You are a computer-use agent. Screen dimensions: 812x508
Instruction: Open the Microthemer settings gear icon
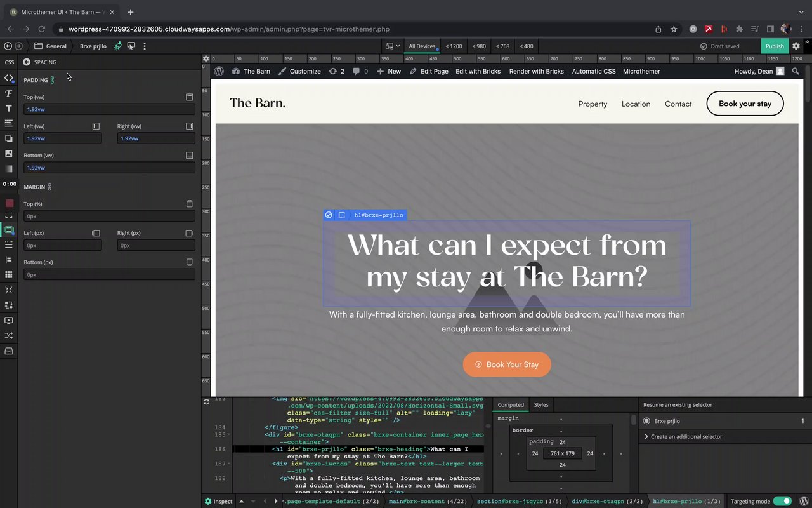(x=796, y=46)
